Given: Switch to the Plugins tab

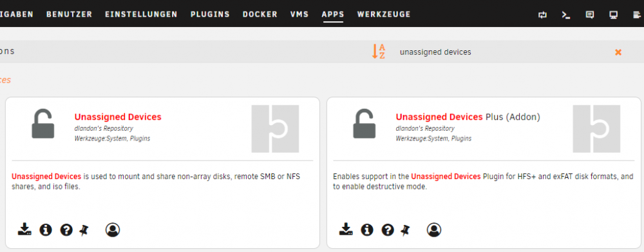Looking at the screenshot, I should (x=210, y=14).
